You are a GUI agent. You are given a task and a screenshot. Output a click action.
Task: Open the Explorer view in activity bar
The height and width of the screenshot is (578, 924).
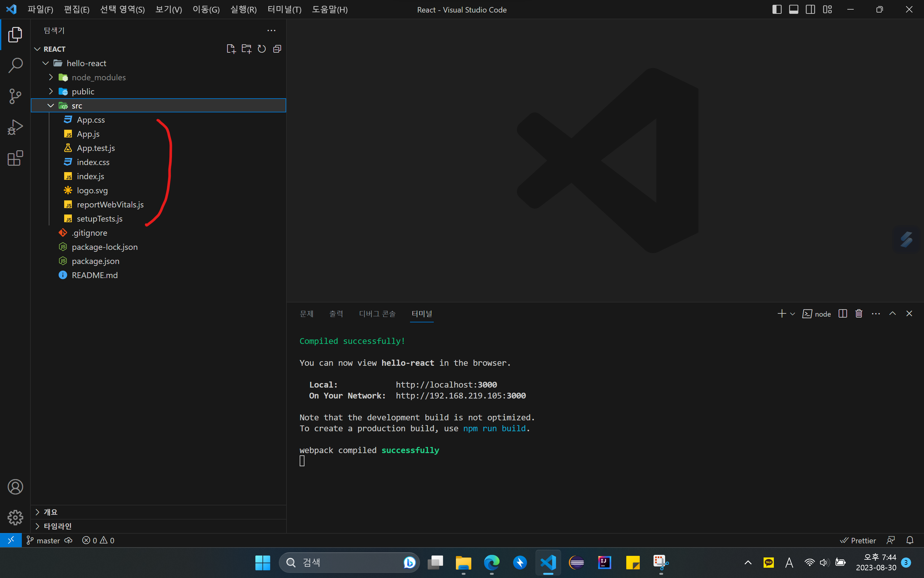coord(15,34)
